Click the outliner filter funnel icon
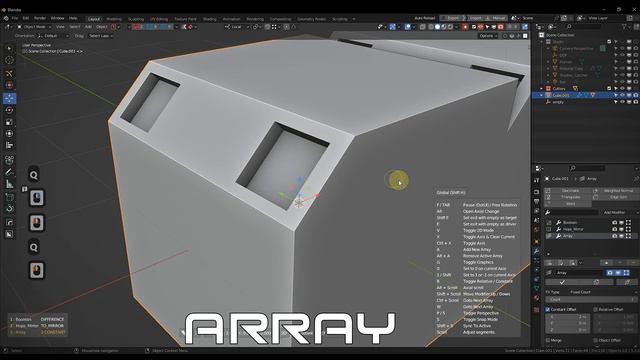The image size is (640, 360). [624, 27]
